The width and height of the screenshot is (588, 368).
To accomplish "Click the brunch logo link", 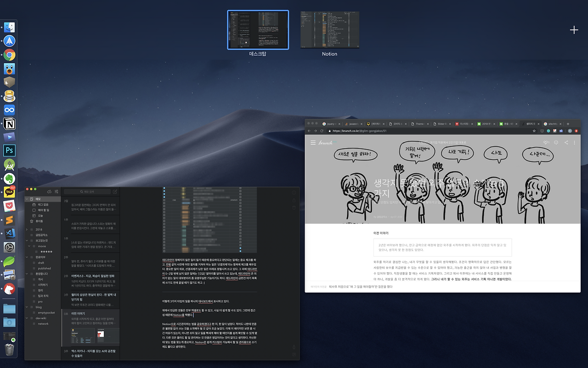I will point(325,143).
